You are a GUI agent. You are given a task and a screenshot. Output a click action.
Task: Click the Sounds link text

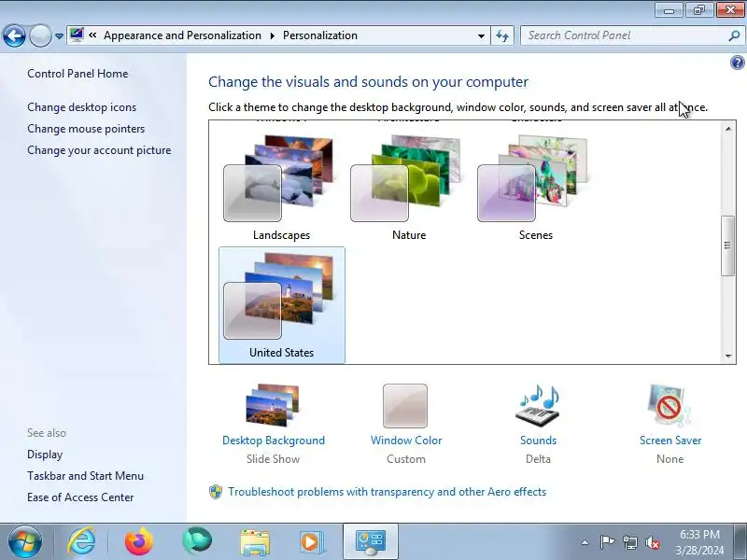[539, 441]
